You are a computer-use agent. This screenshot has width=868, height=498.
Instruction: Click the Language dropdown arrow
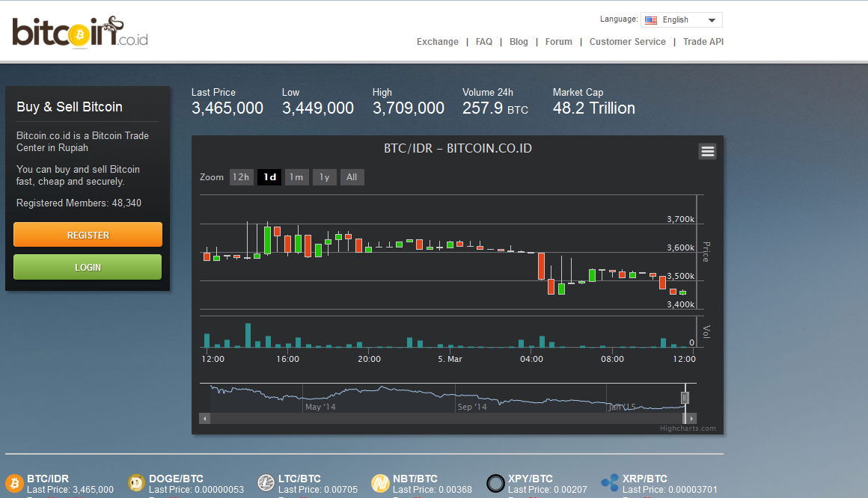[x=712, y=20]
